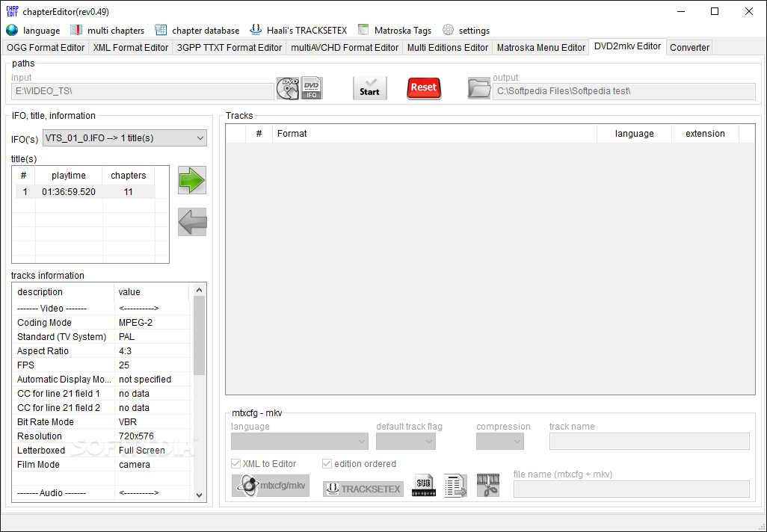Click the output path field
This screenshot has width=767, height=532.
point(623,91)
